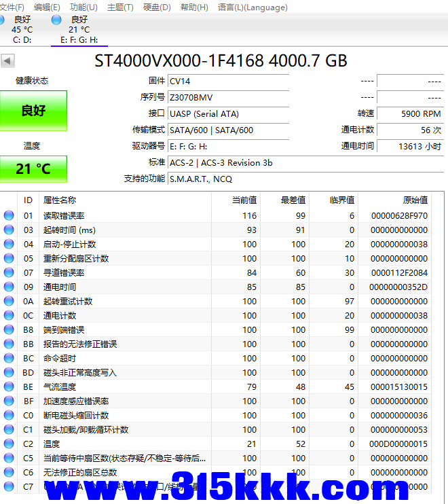Image resolution: width=448 pixels, height=504 pixels.
Task: Click the 原始值 column header
Action: [395, 200]
